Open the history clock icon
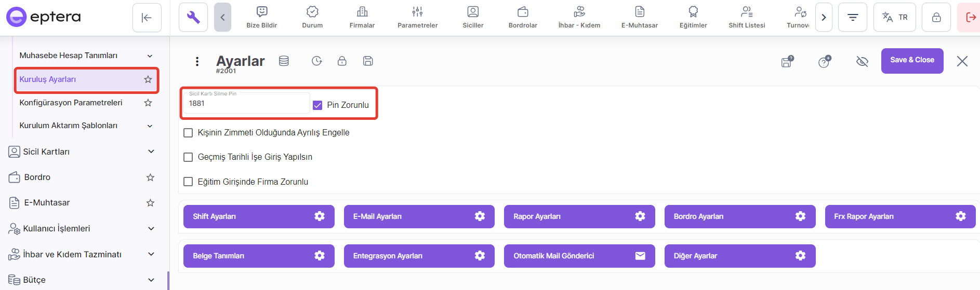The height and width of the screenshot is (290, 980). click(316, 61)
